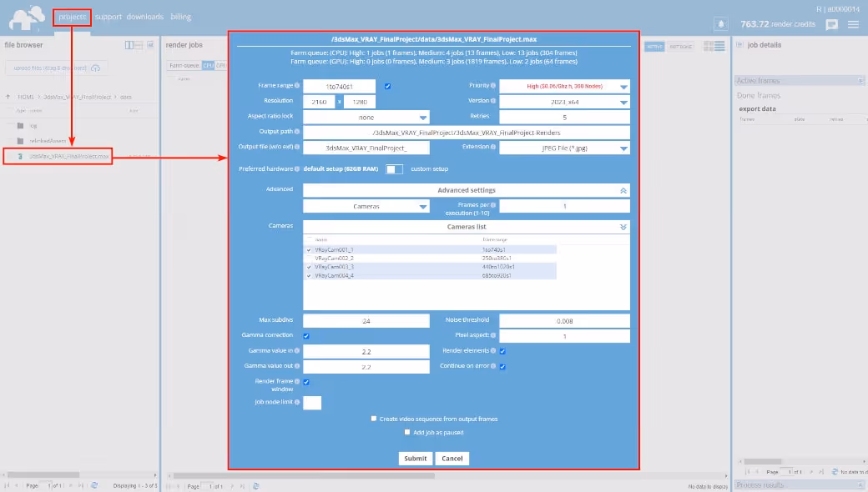Uncheck camera VRayCam001_1
Viewport: 868px width, 492px height.
[x=309, y=250]
